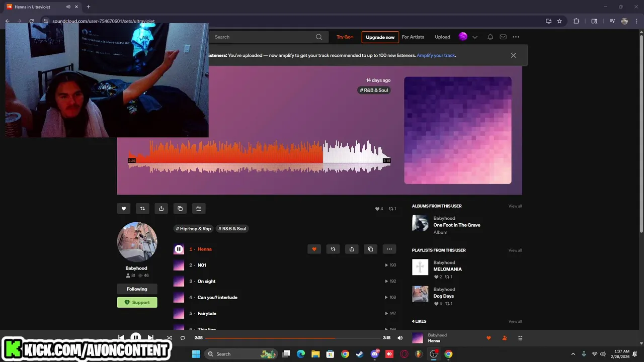The width and height of the screenshot is (644, 362).
Task: Unlike current track in player bar
Action: [489, 338]
